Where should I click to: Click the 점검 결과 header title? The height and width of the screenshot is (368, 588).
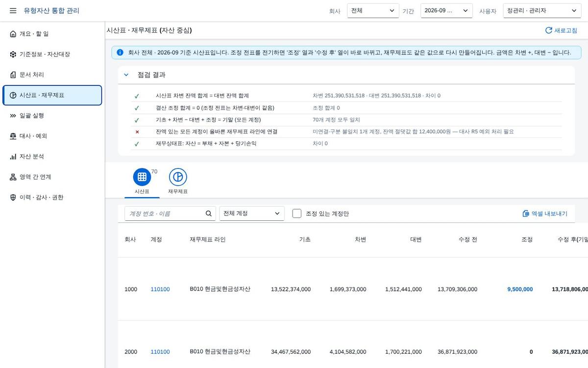pyautogui.click(x=151, y=75)
